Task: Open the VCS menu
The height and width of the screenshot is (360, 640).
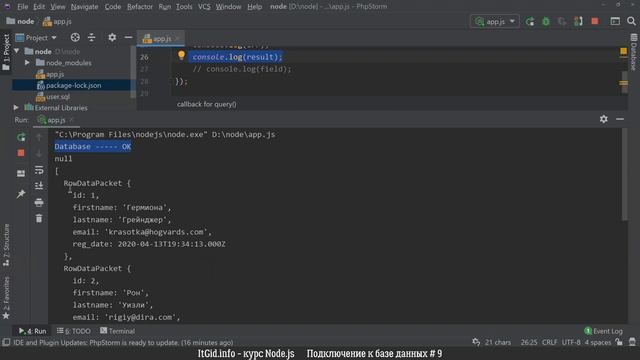Action: pos(204,7)
